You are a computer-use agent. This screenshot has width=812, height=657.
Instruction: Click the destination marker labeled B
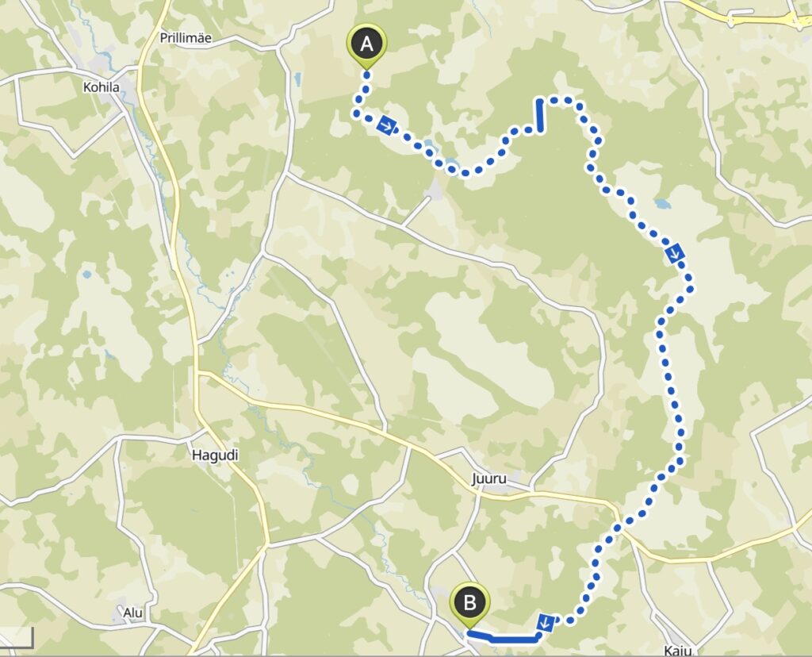coord(469,605)
